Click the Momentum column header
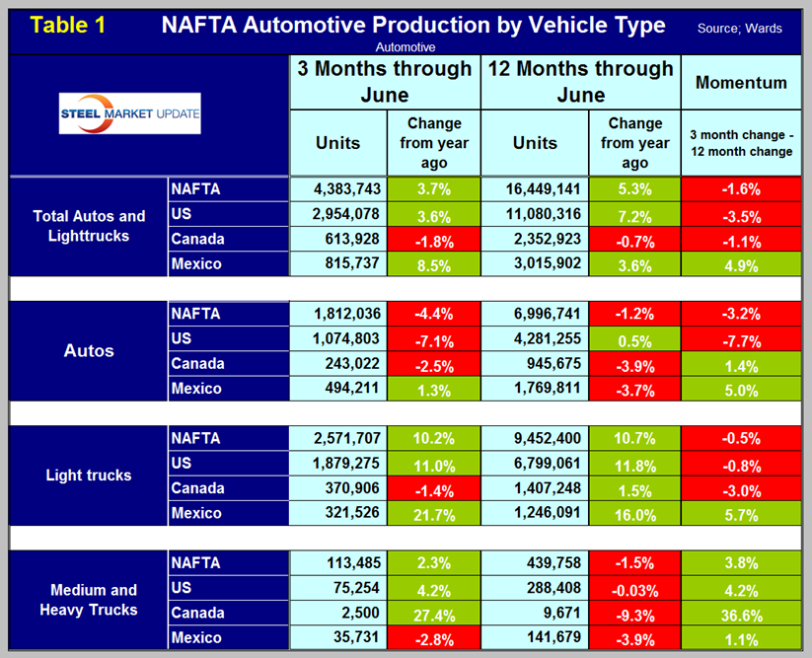Image resolution: width=812 pixels, height=658 pixels. (741, 82)
